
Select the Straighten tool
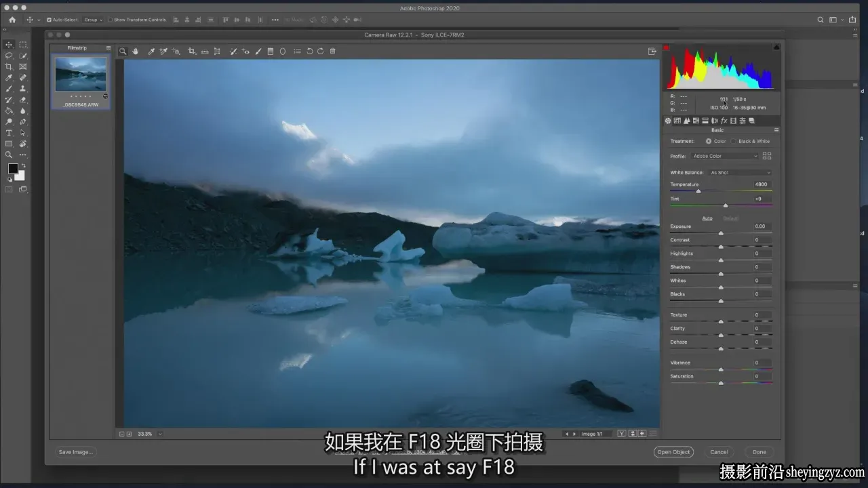point(205,52)
